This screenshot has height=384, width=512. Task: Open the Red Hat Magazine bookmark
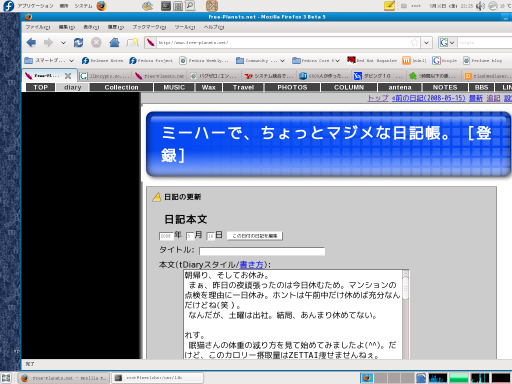(x=372, y=60)
